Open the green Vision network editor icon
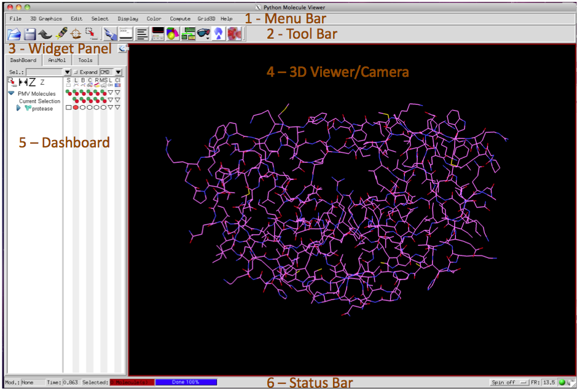 point(188,34)
